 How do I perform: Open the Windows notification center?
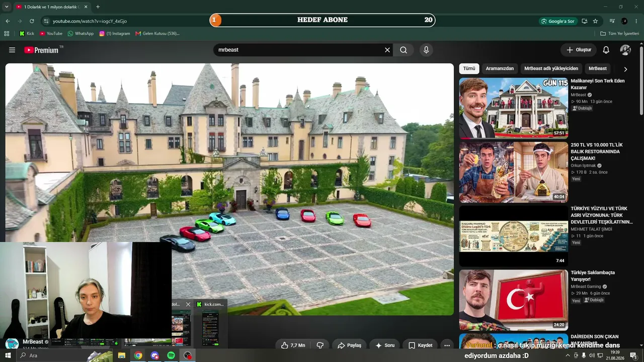pos(633,355)
